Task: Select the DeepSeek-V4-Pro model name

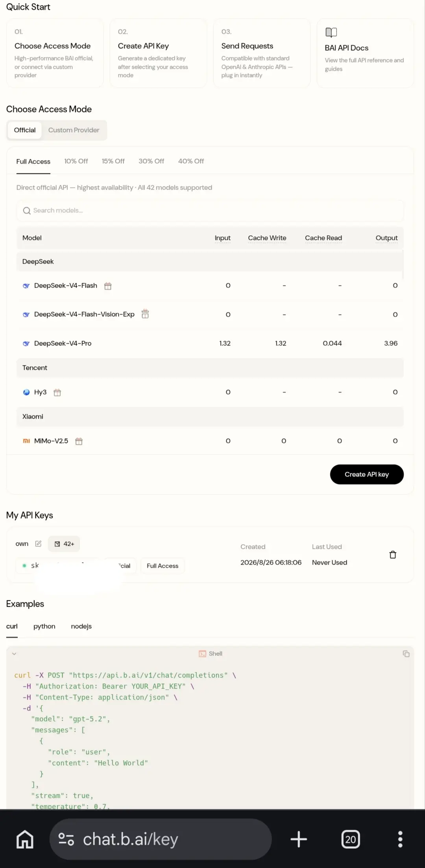Action: pyautogui.click(x=63, y=344)
